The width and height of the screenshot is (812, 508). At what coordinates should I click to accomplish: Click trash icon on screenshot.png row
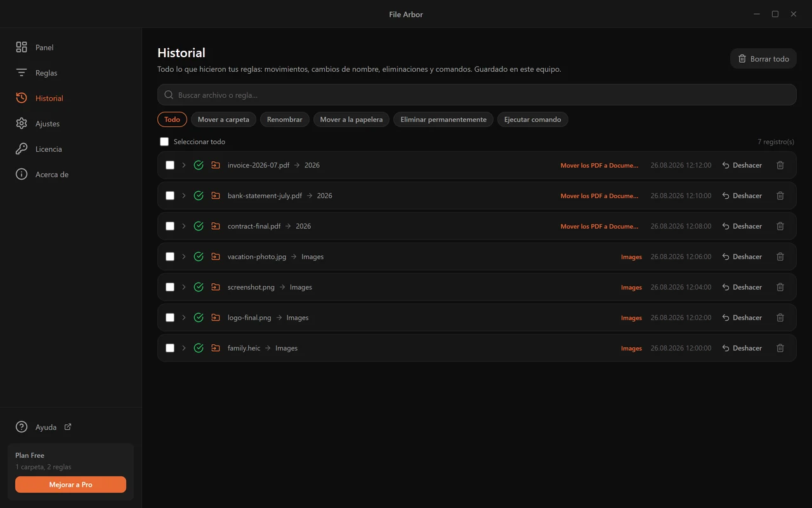780,287
